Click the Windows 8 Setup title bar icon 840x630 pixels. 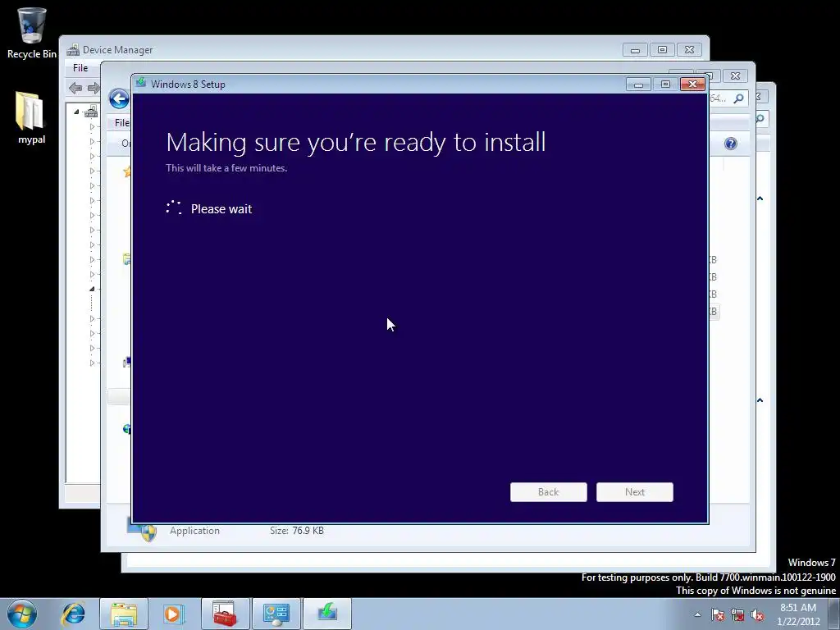(141, 83)
